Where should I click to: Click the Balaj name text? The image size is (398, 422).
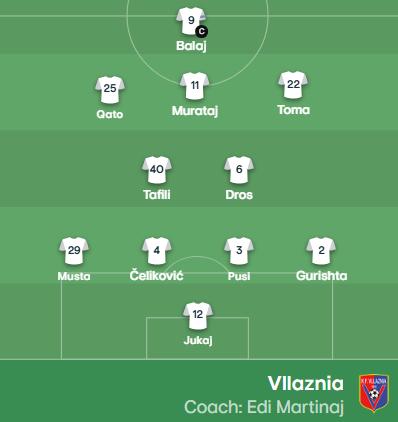191,46
